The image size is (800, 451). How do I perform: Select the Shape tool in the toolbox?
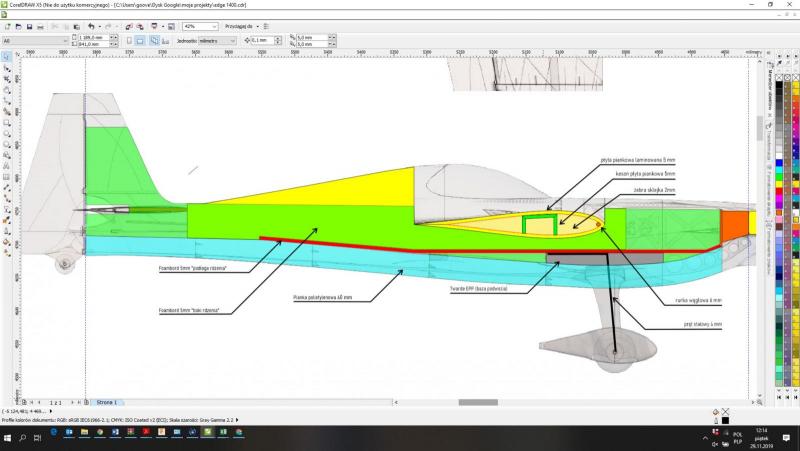tap(6, 69)
